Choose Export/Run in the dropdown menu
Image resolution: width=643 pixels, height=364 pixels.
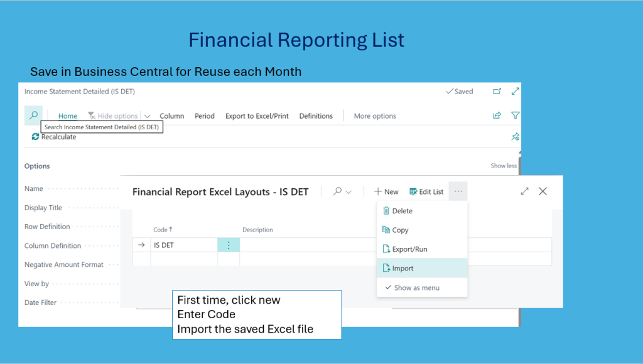(409, 249)
